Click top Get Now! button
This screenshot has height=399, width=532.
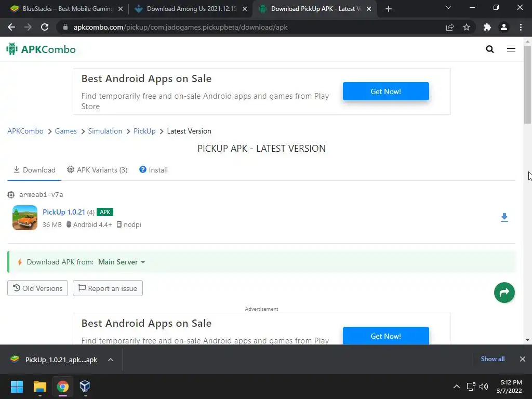pos(386,91)
